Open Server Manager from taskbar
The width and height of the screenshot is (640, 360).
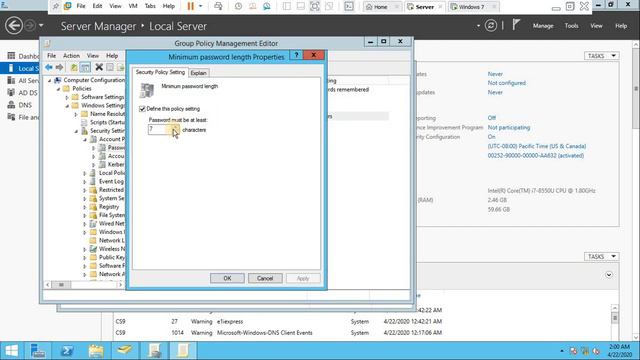(x=38, y=351)
